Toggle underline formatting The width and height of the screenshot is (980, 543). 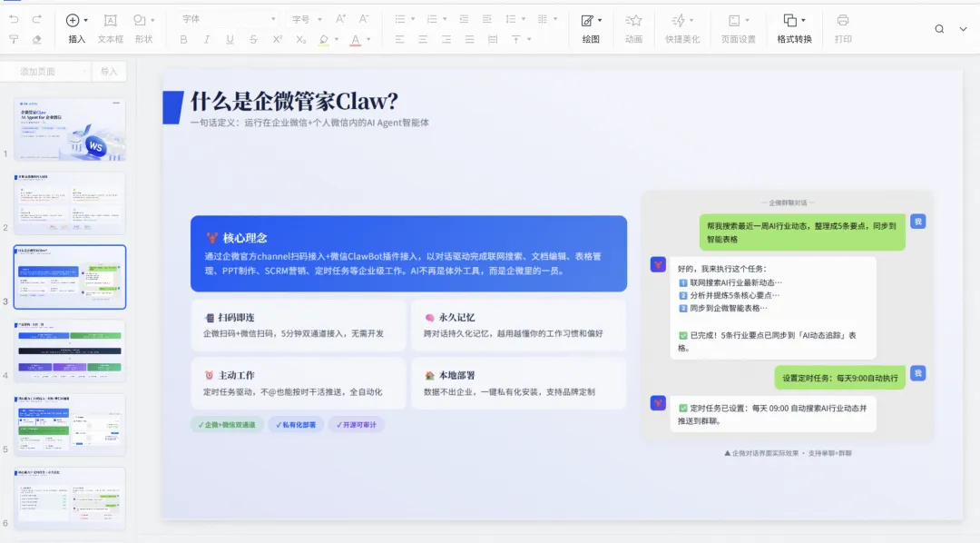pyautogui.click(x=230, y=39)
